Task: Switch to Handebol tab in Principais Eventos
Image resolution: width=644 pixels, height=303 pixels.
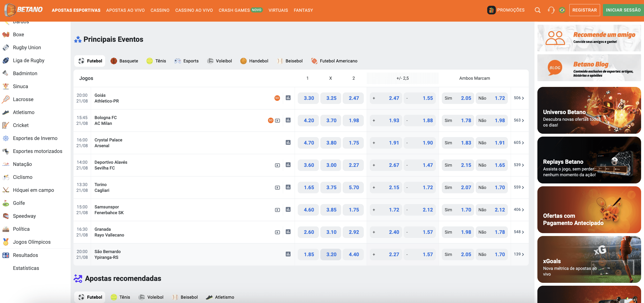Action: point(254,61)
